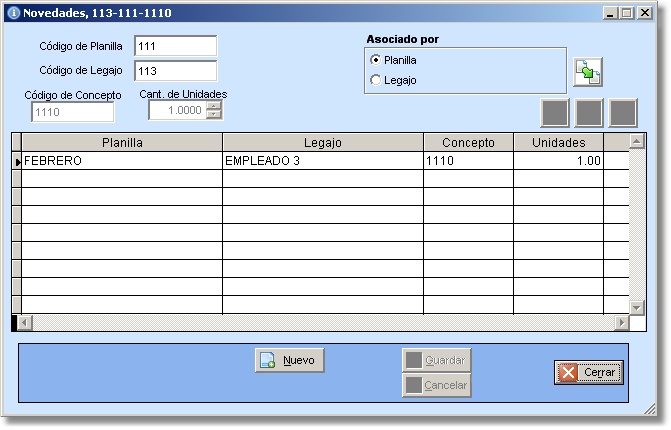Increase Cant. de Unidades with up arrow

(x=214, y=106)
